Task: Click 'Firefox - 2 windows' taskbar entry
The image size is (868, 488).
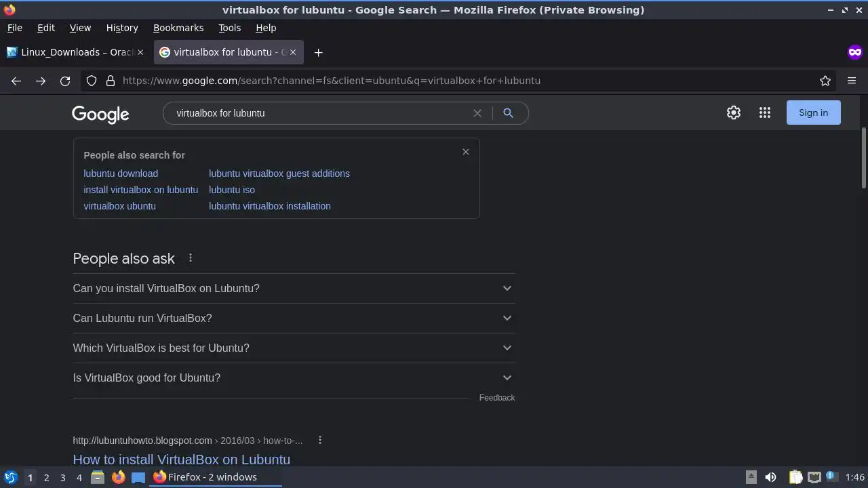Action: point(216,477)
